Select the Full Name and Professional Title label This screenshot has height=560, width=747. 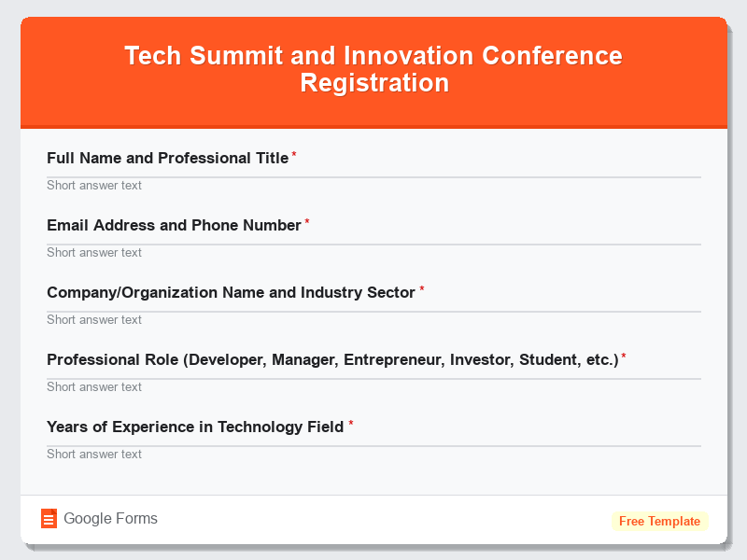click(167, 158)
